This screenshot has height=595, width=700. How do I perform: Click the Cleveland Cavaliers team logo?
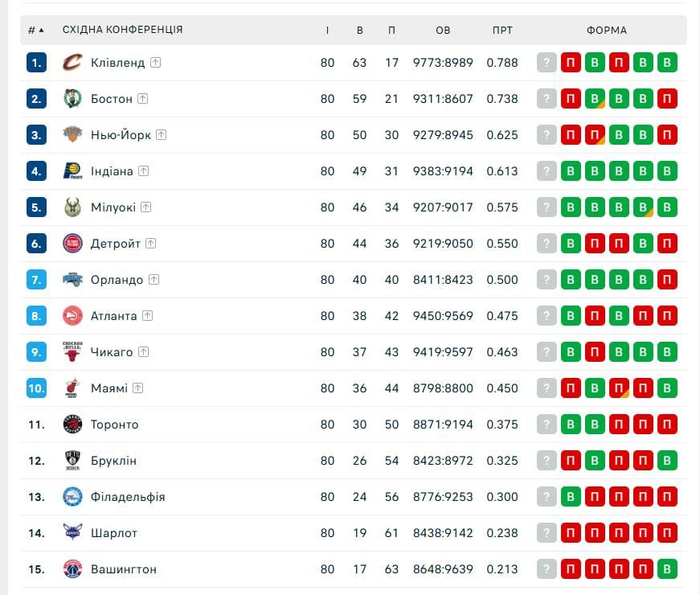click(73, 63)
